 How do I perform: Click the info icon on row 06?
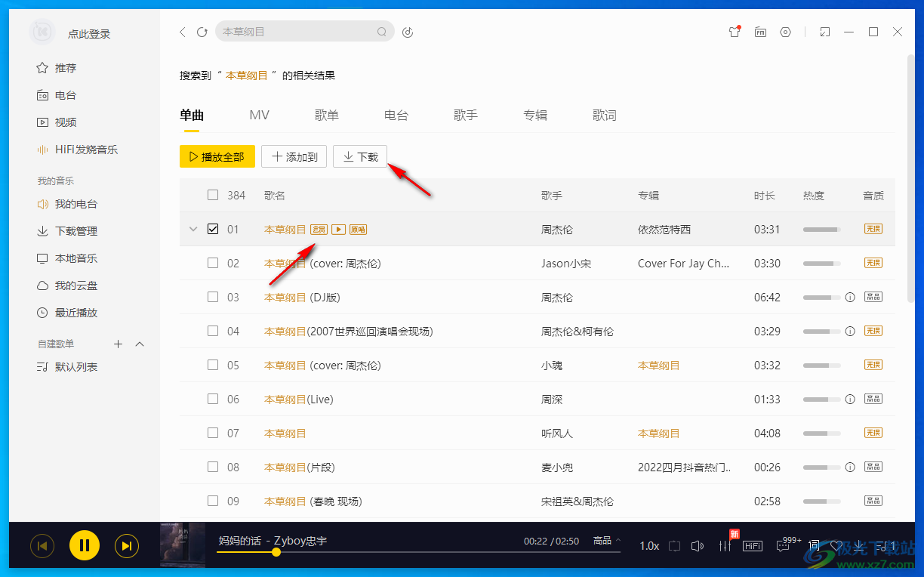(x=850, y=399)
